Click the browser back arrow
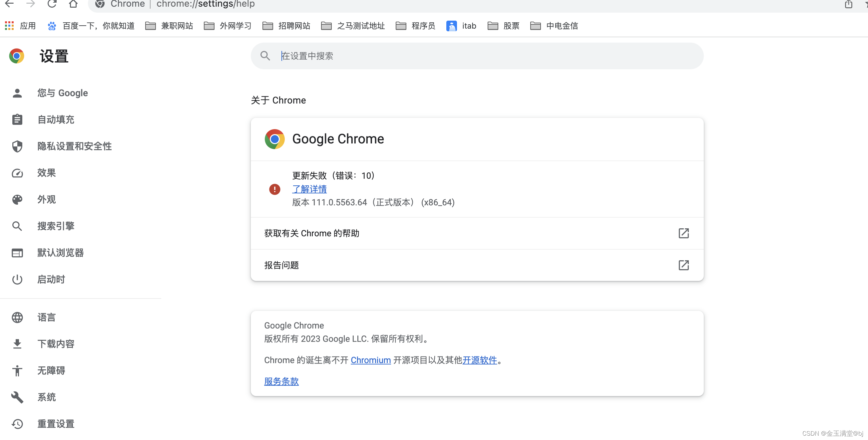The width and height of the screenshot is (868, 440). pos(10,3)
